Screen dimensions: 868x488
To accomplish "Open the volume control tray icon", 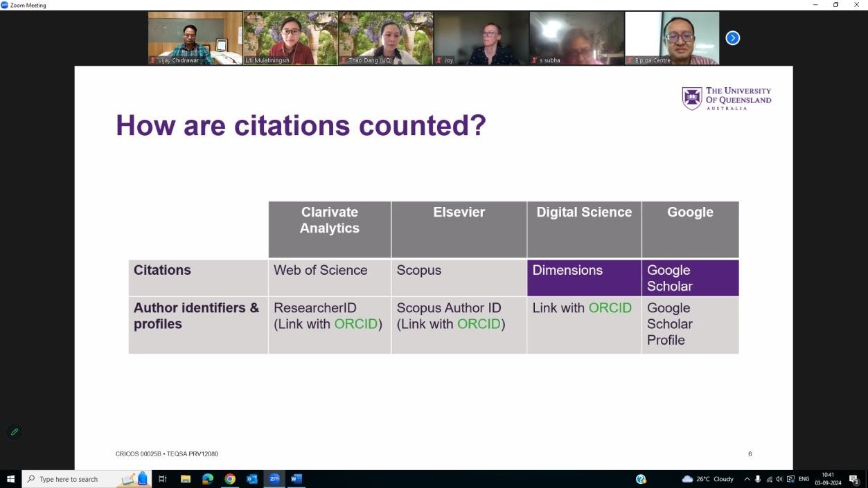I will coord(779,479).
